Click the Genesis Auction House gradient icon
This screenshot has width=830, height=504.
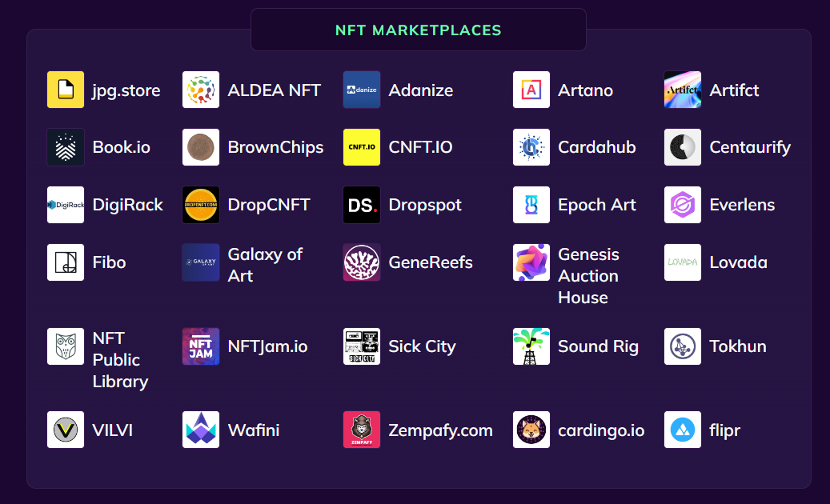pyautogui.click(x=531, y=263)
